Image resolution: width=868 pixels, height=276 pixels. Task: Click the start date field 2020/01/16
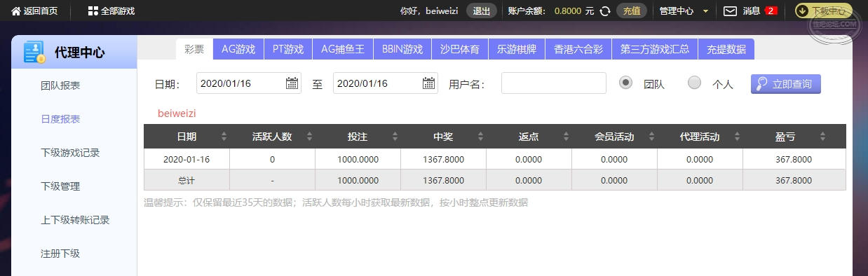(249, 83)
